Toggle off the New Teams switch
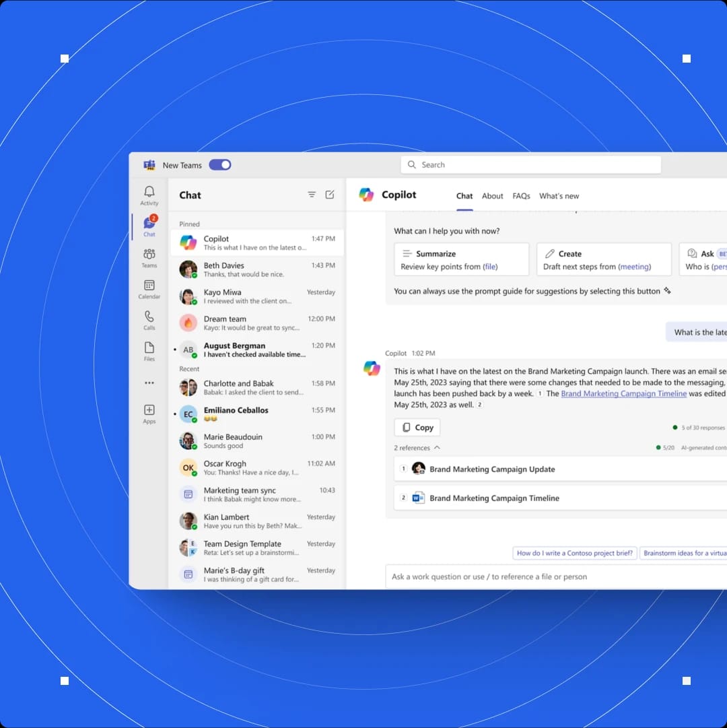The height and width of the screenshot is (728, 727). coord(220,164)
